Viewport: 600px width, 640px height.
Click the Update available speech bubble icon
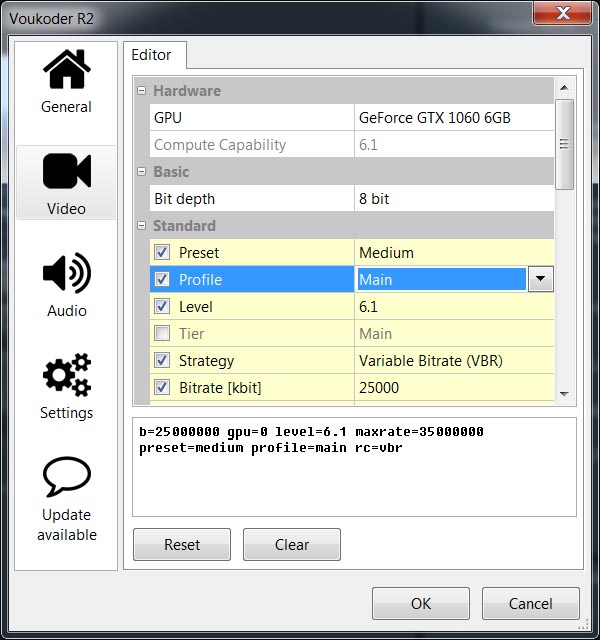coord(67,476)
